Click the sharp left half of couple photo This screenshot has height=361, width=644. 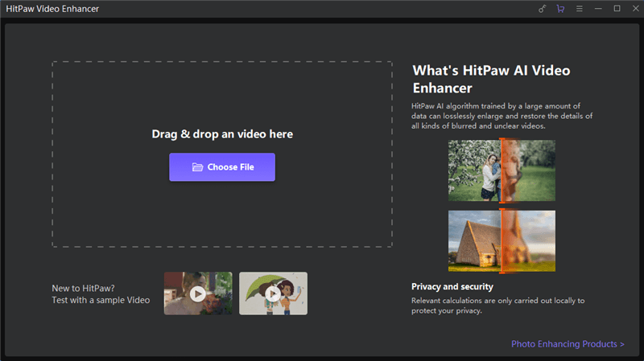pos(474,170)
